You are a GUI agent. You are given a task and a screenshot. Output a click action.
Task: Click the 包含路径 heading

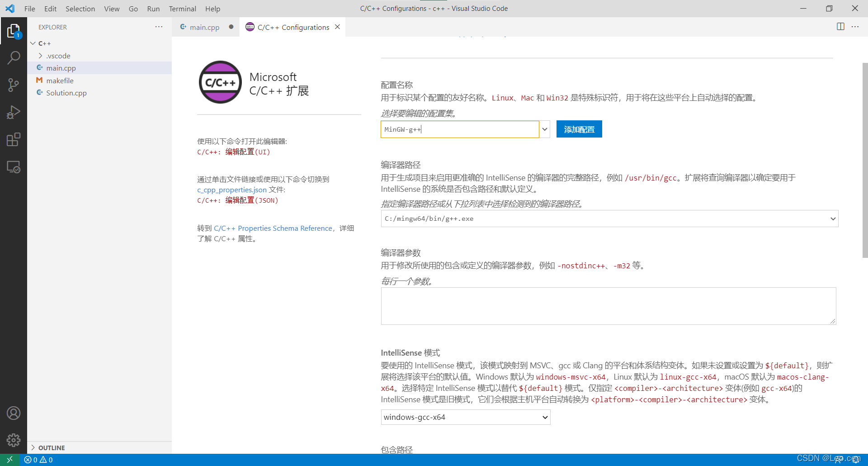(396, 450)
